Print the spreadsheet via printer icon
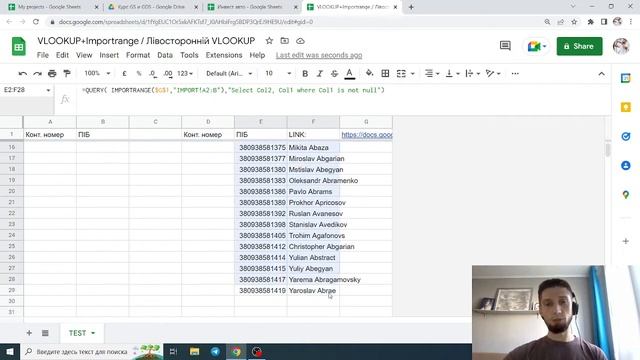 (x=52, y=73)
